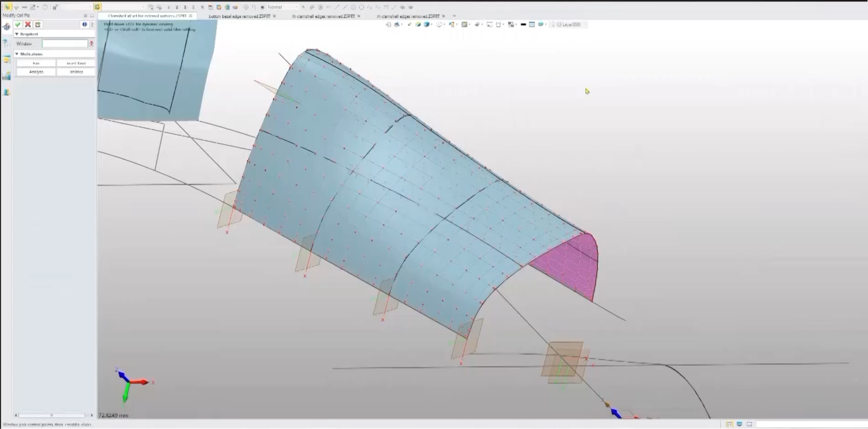
Task: Open the Normal style combo box
Action: point(276,7)
